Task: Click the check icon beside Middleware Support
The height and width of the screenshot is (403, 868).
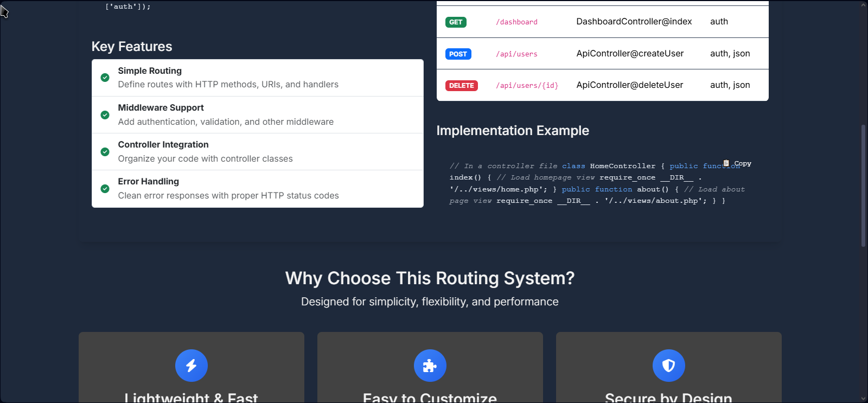Action: coord(105,114)
